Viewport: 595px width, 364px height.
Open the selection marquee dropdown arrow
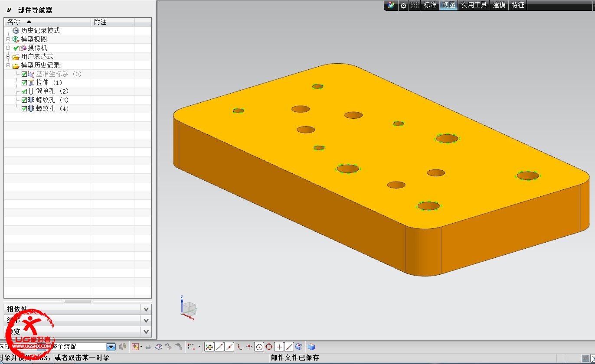199,347
